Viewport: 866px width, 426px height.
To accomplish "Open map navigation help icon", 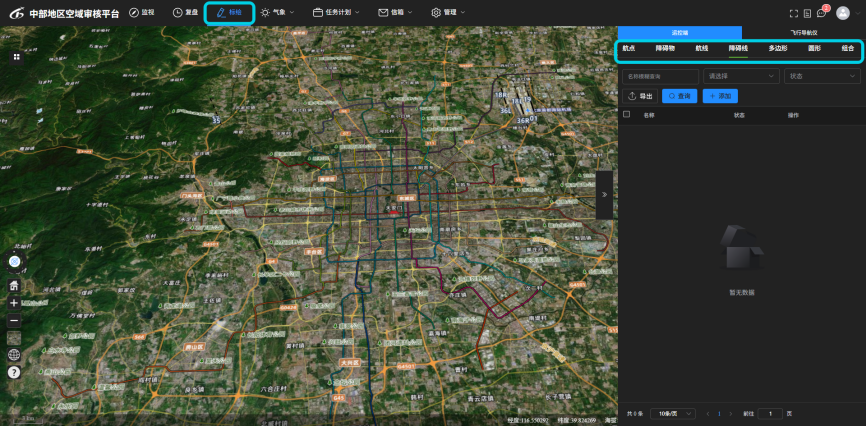I will (14, 372).
